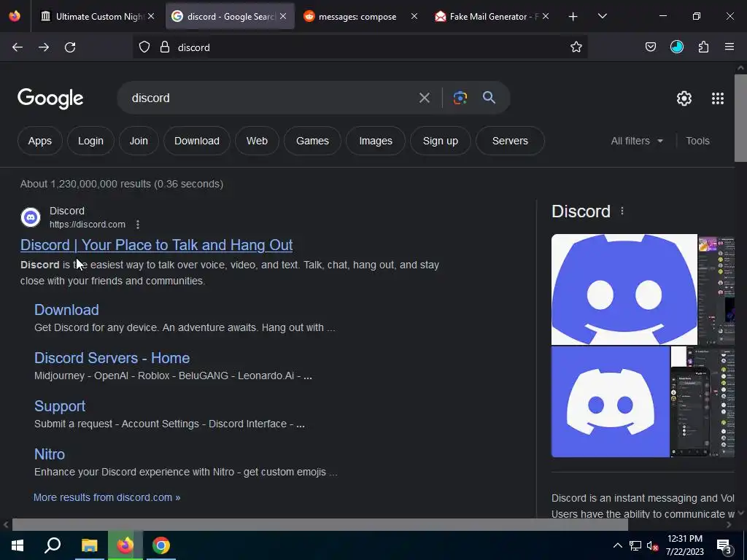Select the Sign up filter chip

(440, 141)
